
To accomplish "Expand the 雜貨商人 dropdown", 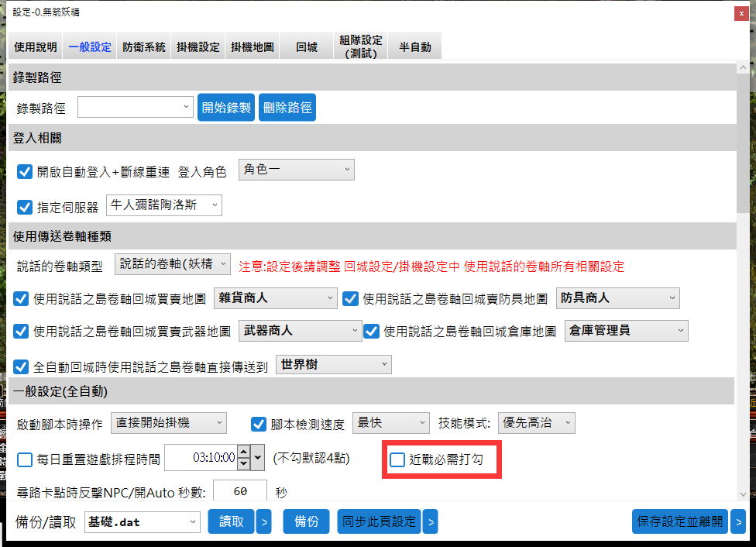I will pyautogui.click(x=275, y=298).
